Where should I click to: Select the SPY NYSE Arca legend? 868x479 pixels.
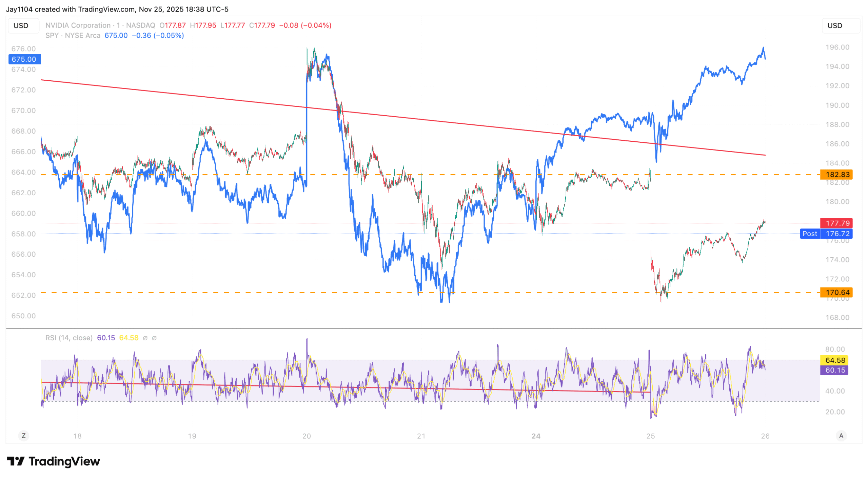(73, 36)
